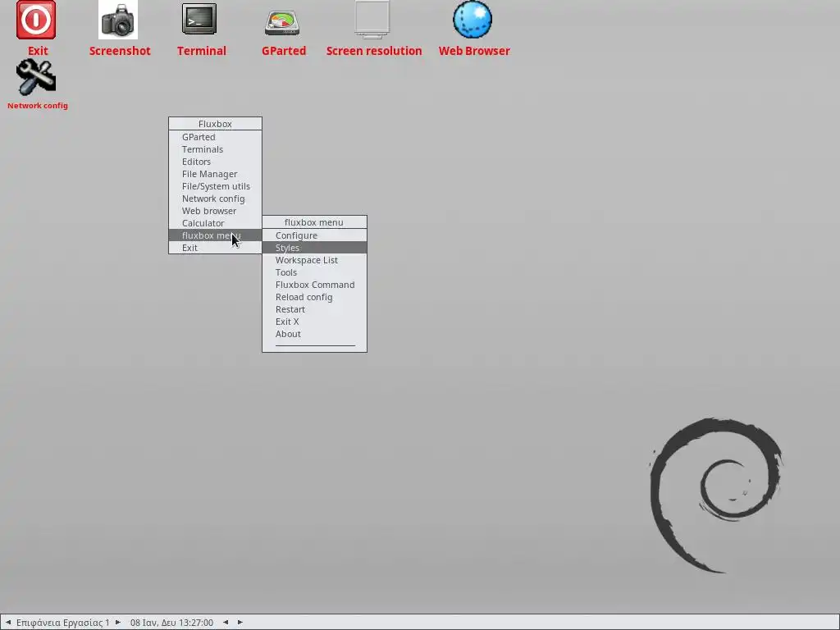The width and height of the screenshot is (840, 630).
Task: Click the Επιφάνεια Εργασίας 1 workspace label
Action: pyautogui.click(x=62, y=623)
